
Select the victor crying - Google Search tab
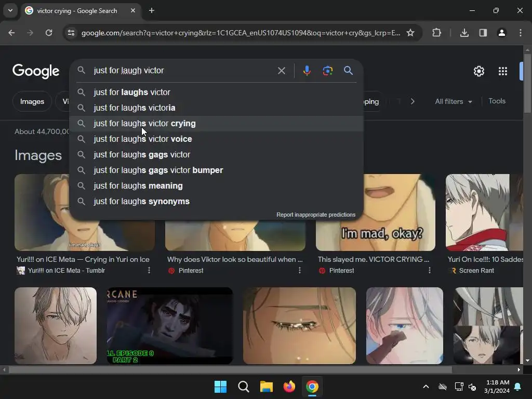coord(81,10)
